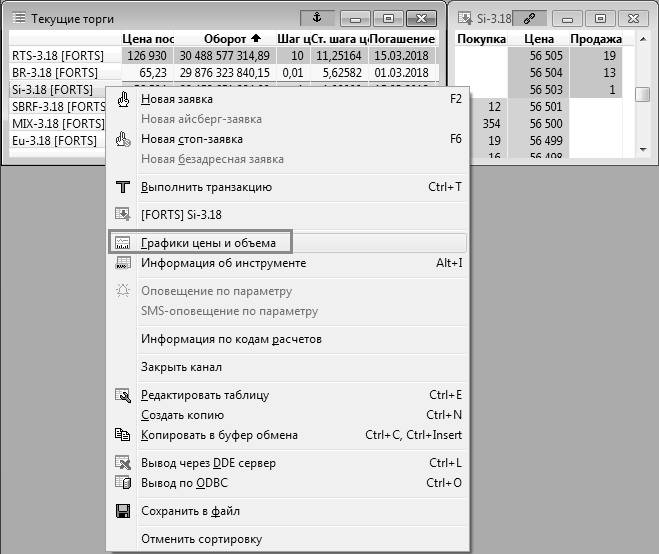Screen dimensions: 659x554
Task: Click the ODBC output icon
Action: click(124, 483)
